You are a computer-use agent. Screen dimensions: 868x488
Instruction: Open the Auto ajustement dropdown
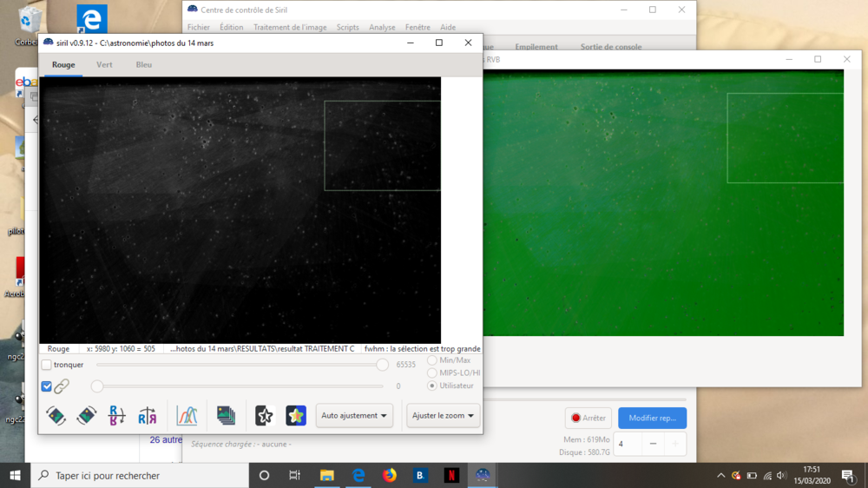354,415
